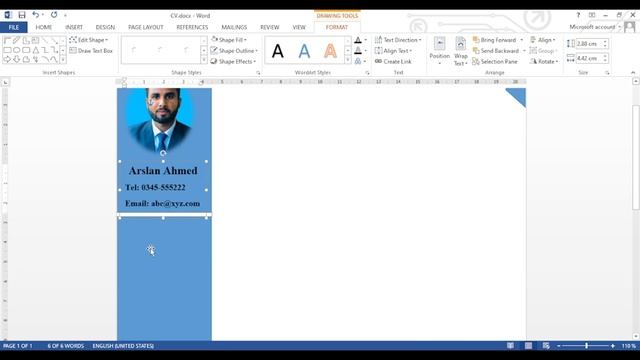Open Ribbon Display Options
This screenshot has width=640, height=360.
[x=592, y=15]
